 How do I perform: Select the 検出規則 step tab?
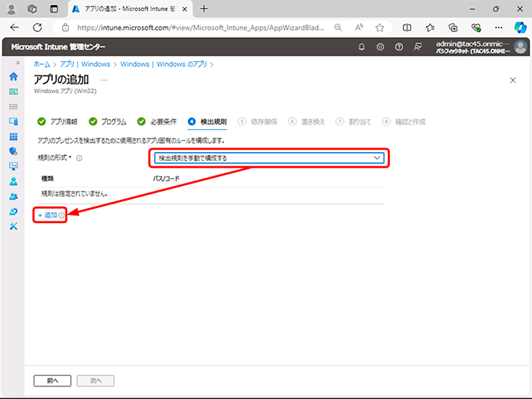pyautogui.click(x=207, y=122)
